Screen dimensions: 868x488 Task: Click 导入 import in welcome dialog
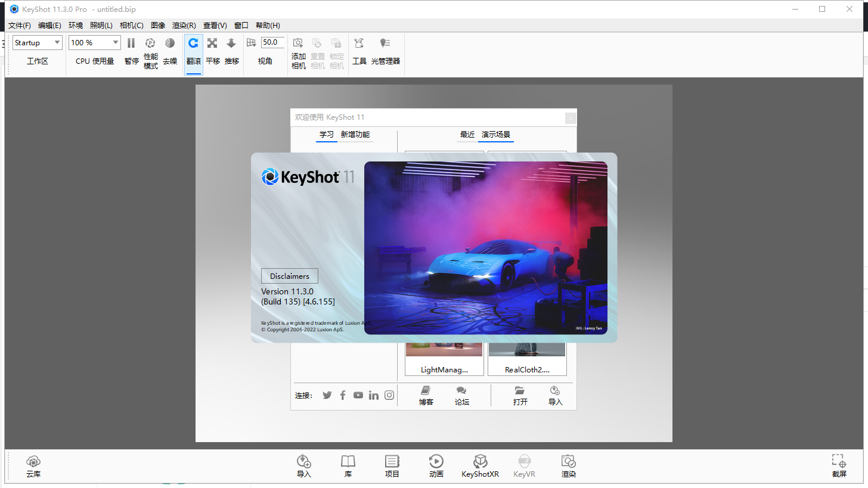[555, 396]
